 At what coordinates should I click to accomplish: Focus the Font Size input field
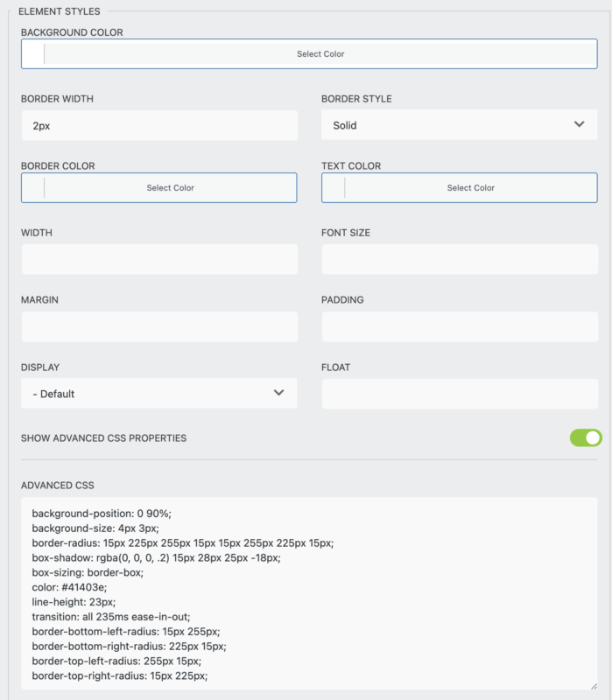coord(460,260)
